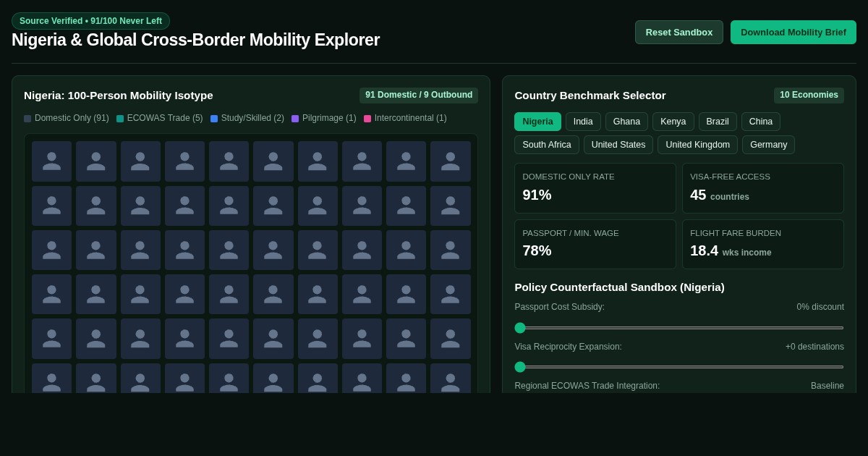Click the Source Verified 91/100 badge
The width and height of the screenshot is (868, 456).
click(x=90, y=21)
